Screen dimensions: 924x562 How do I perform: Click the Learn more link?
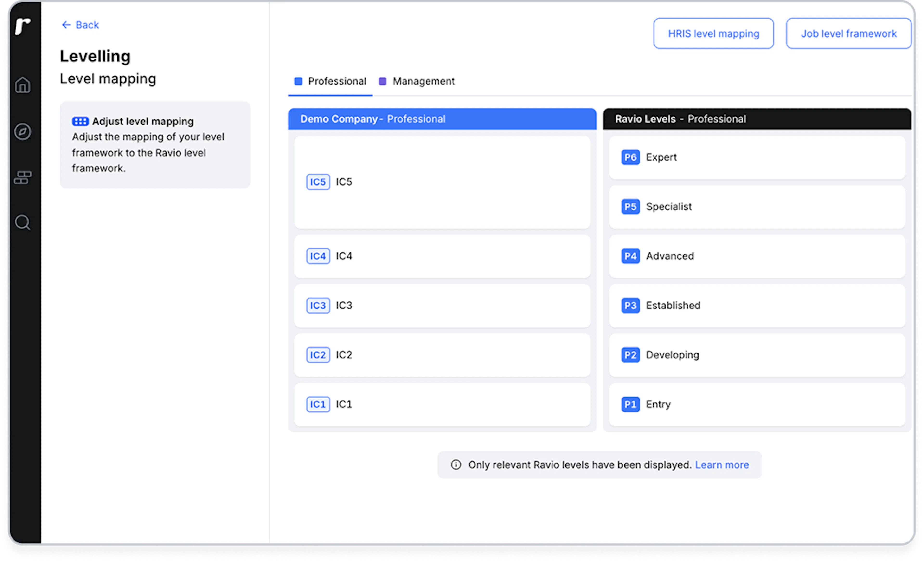pos(722,465)
